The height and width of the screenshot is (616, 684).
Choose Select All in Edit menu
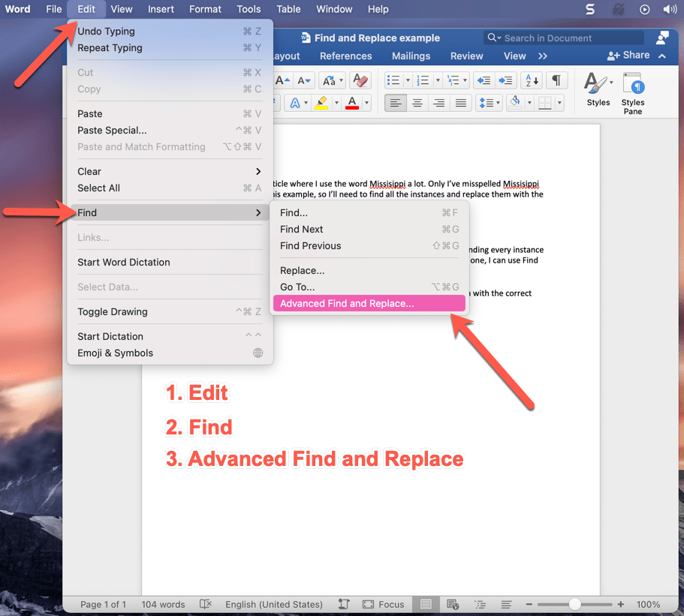click(169, 188)
